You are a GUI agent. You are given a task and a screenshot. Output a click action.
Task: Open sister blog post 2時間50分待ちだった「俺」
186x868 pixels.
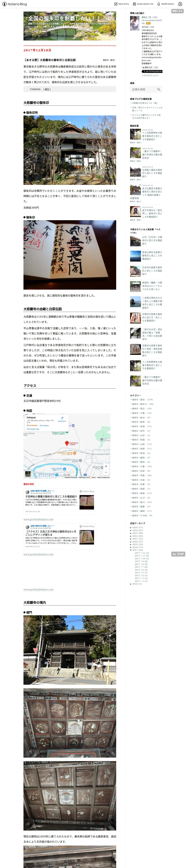(145, 103)
